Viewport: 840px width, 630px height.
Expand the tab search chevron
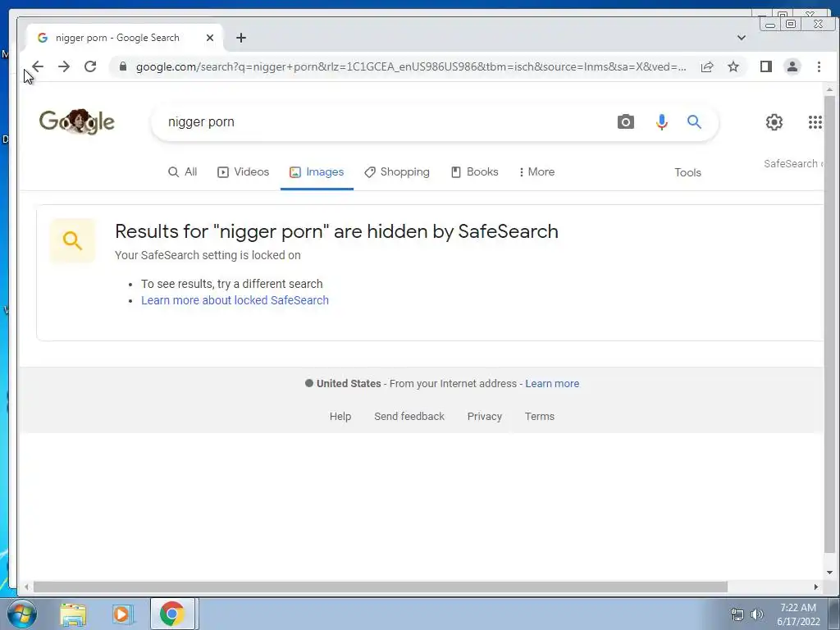tap(742, 38)
